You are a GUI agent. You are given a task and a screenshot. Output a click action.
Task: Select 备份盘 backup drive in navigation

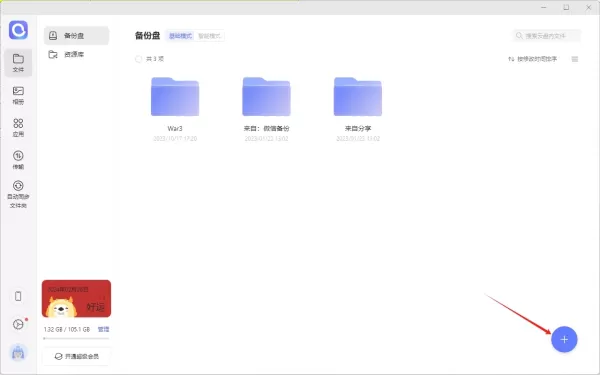coord(76,36)
